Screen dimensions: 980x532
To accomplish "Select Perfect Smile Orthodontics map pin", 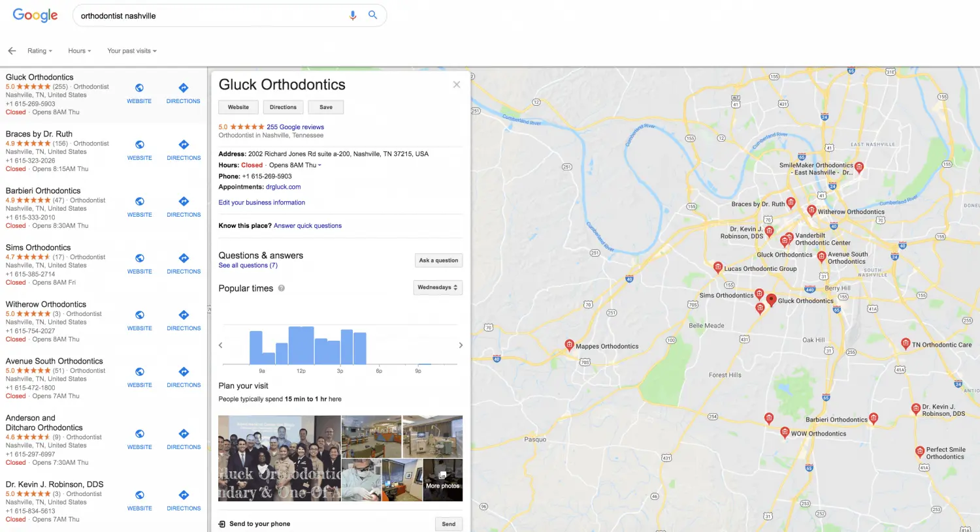I will pyautogui.click(x=920, y=451).
